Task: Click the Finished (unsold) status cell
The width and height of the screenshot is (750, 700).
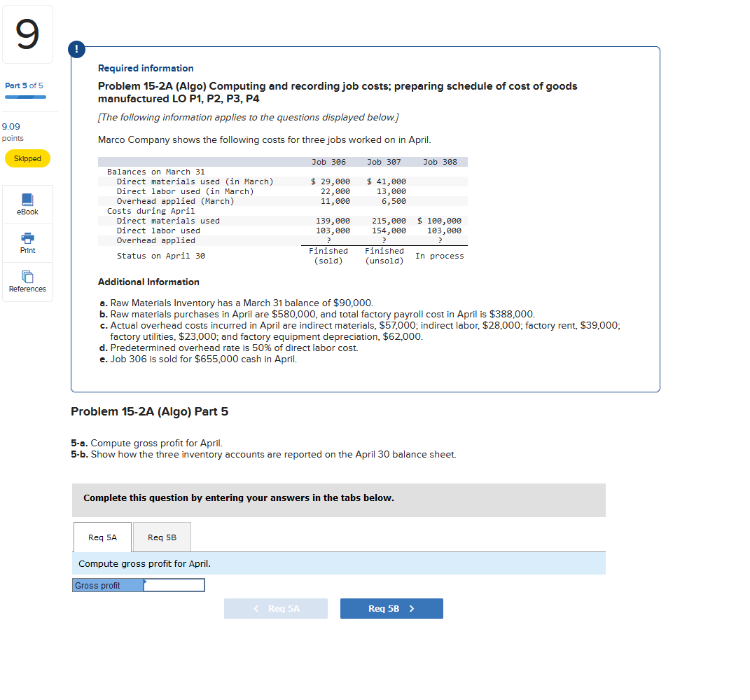Action: [x=384, y=256]
